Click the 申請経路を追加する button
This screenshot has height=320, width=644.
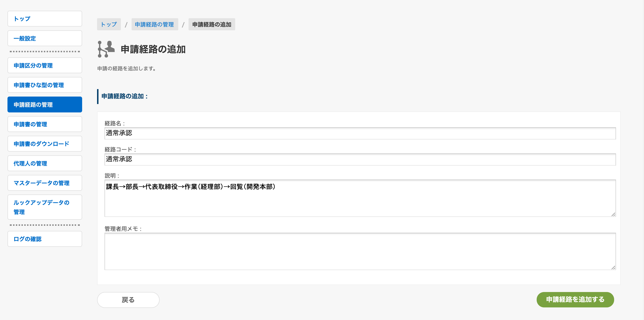pos(575,300)
